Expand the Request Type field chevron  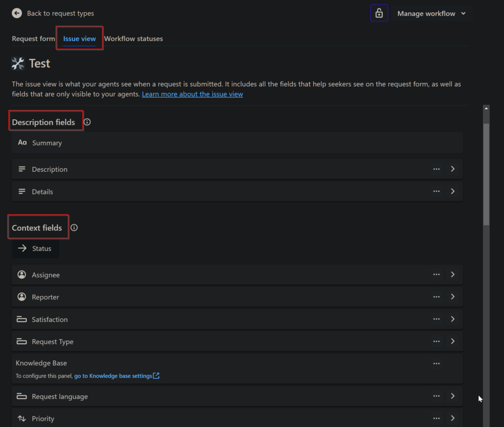click(453, 341)
